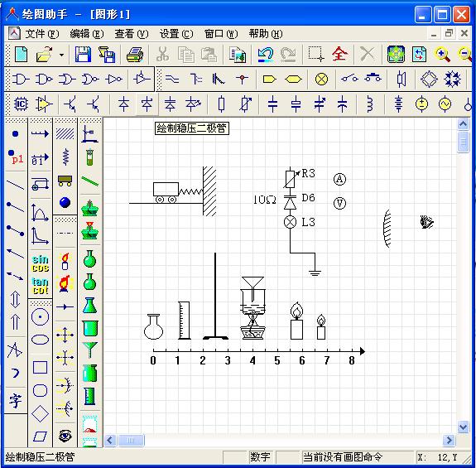The image size is (476, 468).
Task: Open the 帮助(H) menu
Action: (266, 34)
